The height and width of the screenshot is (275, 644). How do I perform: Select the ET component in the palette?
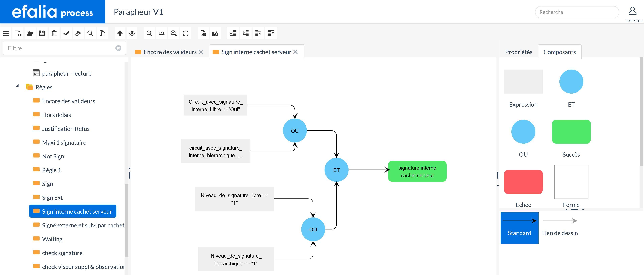tap(571, 81)
